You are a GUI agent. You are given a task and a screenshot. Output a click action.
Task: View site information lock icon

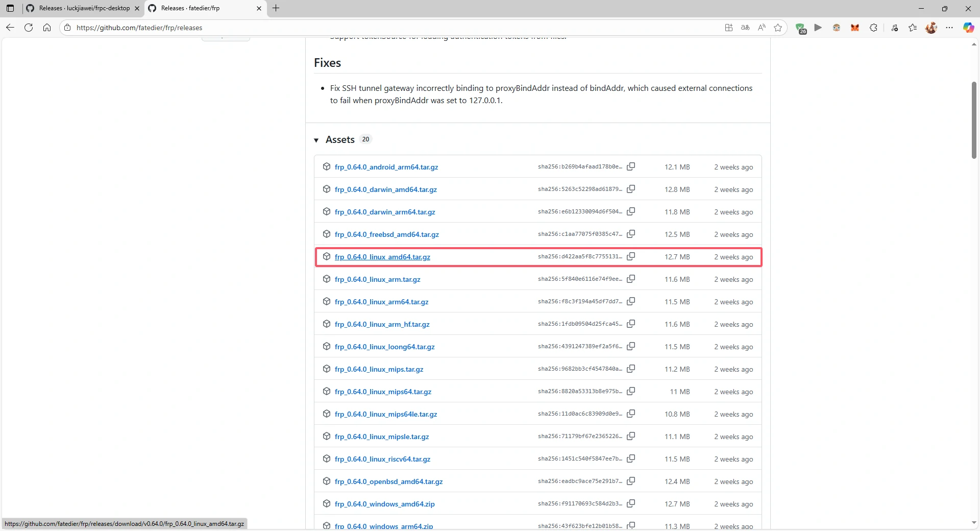67,28
